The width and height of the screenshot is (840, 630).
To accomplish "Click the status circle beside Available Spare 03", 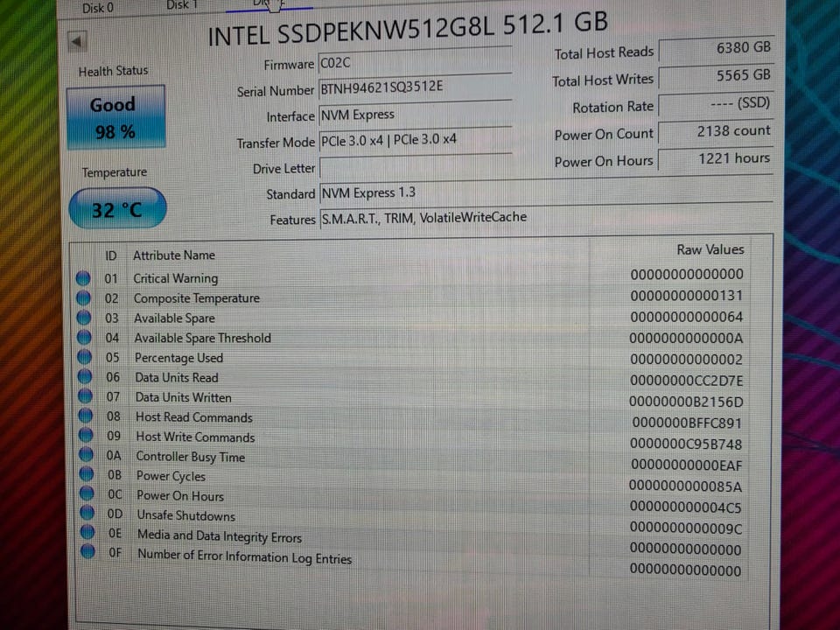I will 84,318.
